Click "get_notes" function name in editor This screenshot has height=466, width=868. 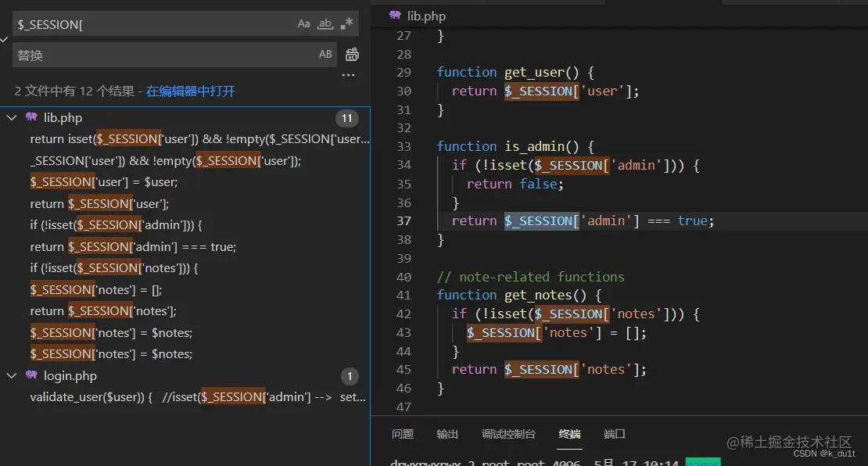click(537, 296)
